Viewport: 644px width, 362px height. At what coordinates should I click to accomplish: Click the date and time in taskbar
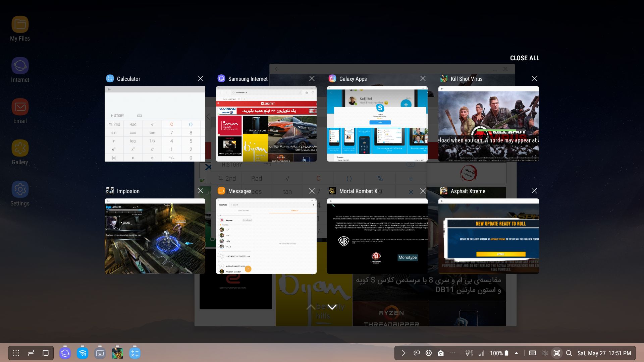click(604, 353)
